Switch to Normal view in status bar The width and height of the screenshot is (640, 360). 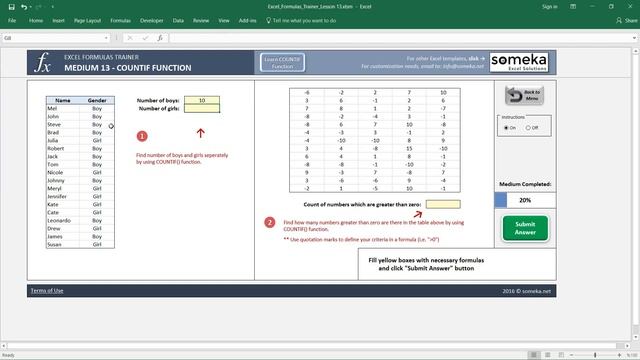click(533, 355)
